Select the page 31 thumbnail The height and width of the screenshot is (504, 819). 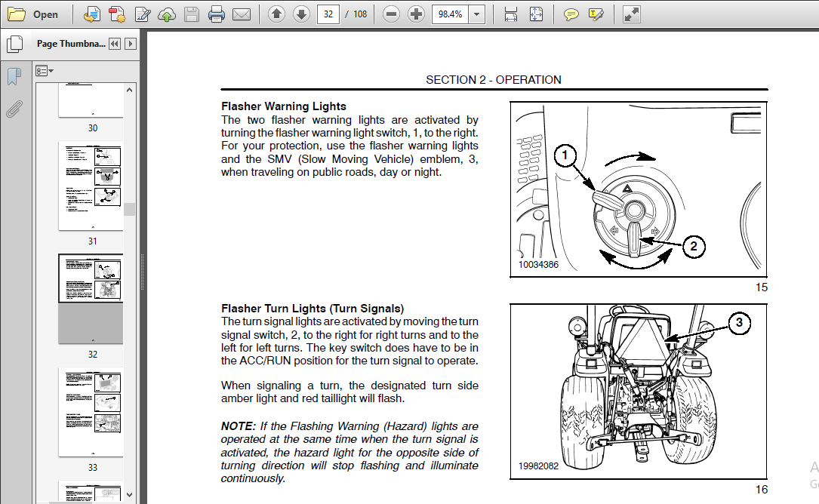(x=91, y=186)
